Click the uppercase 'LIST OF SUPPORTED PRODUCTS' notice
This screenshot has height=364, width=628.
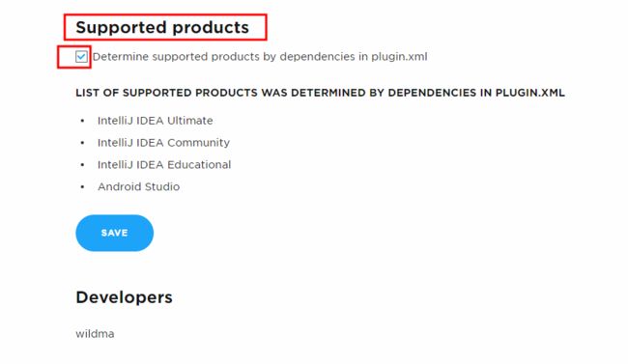pos(320,93)
